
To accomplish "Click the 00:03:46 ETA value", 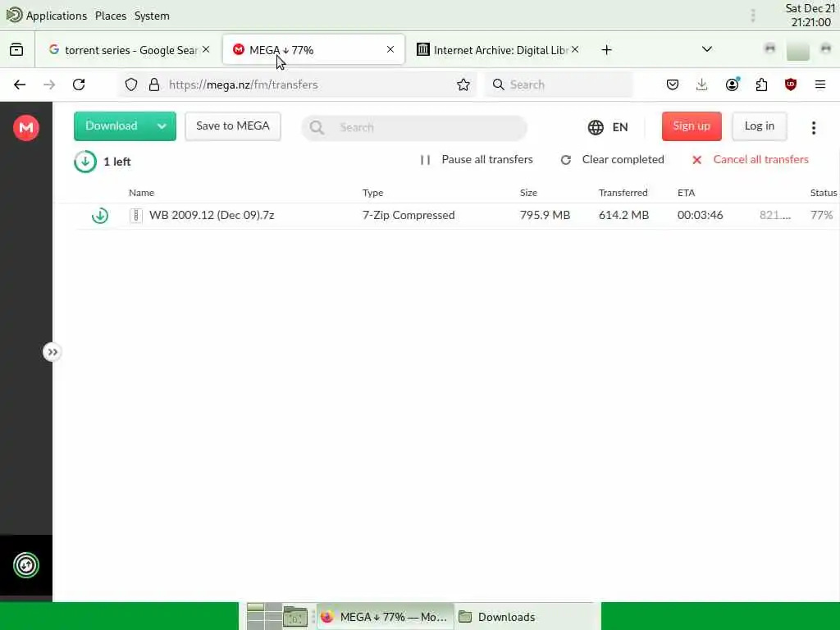I will [701, 216].
